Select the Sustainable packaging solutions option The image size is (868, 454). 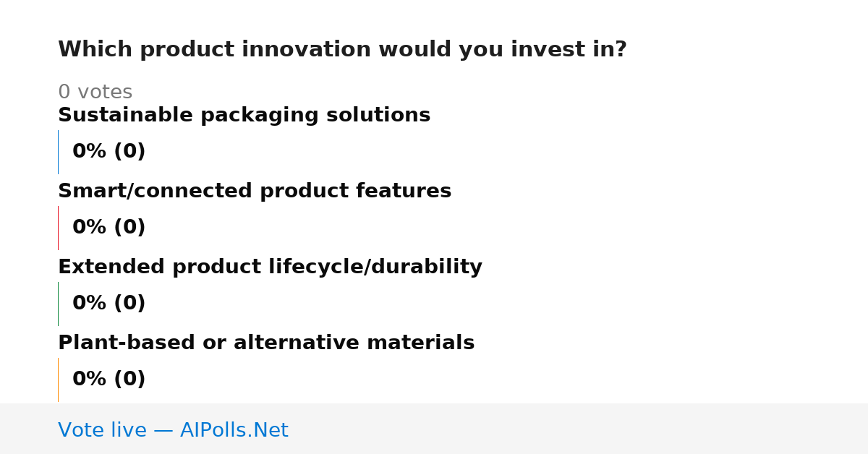coord(244,116)
